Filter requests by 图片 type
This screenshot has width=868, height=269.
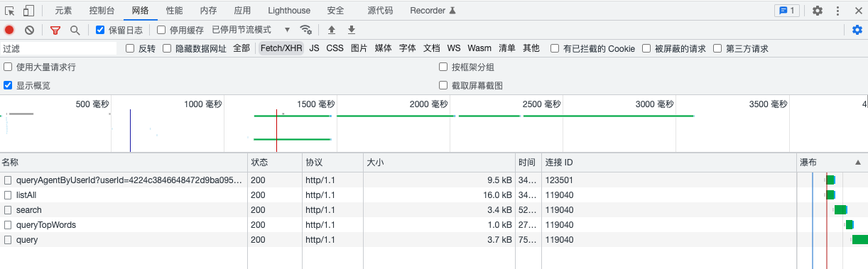(359, 48)
